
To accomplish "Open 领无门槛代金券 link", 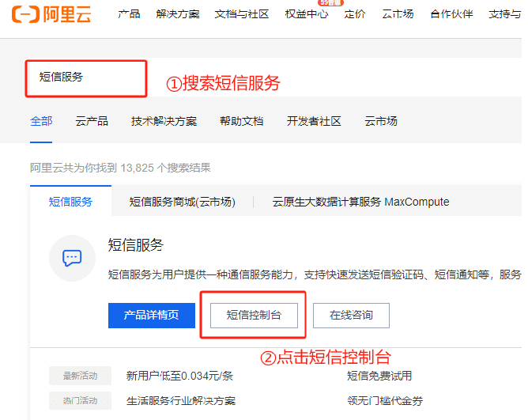I will click(x=385, y=401).
